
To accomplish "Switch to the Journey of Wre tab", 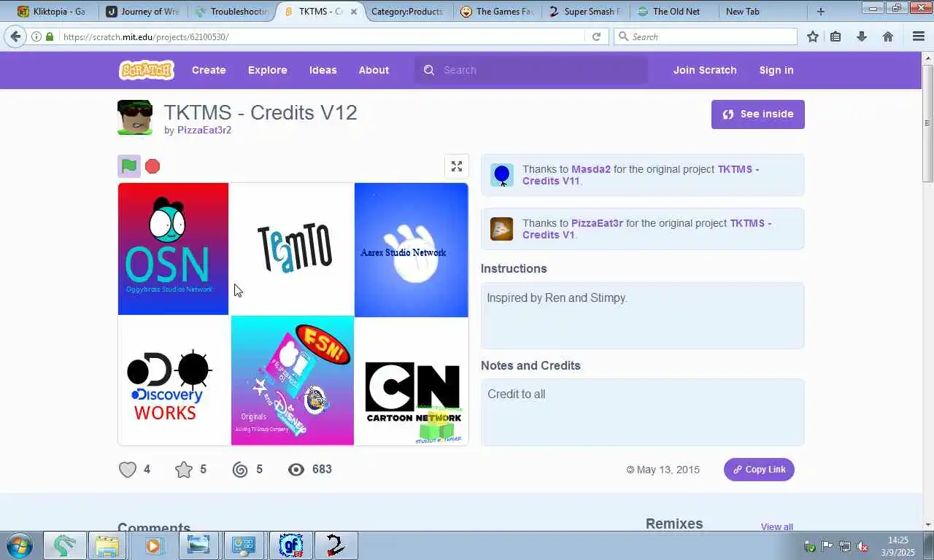I will tap(142, 12).
